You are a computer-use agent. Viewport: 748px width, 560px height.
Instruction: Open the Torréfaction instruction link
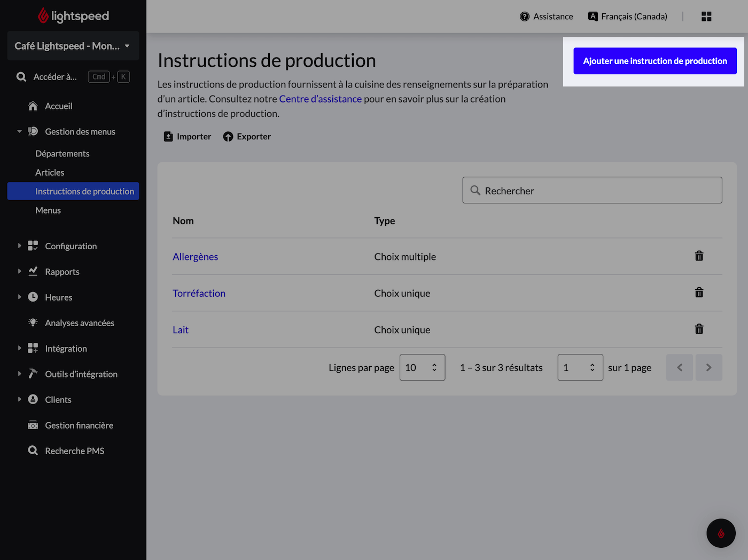click(199, 293)
